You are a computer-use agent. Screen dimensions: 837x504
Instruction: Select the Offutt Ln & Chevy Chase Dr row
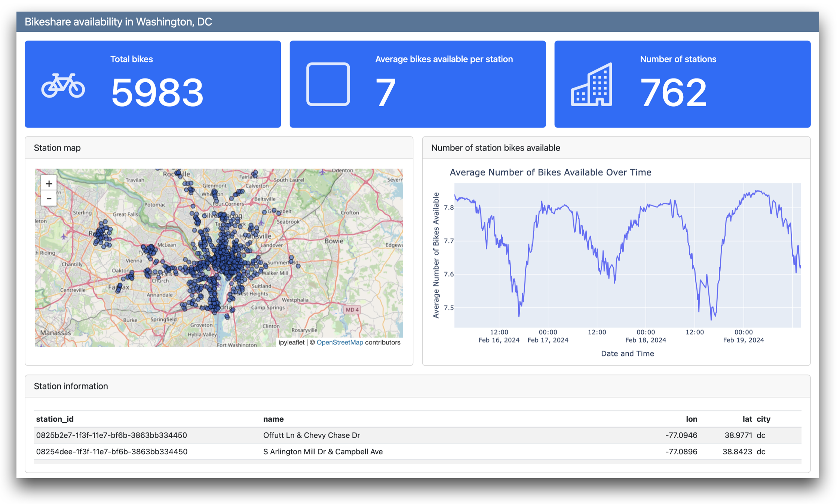[311, 435]
